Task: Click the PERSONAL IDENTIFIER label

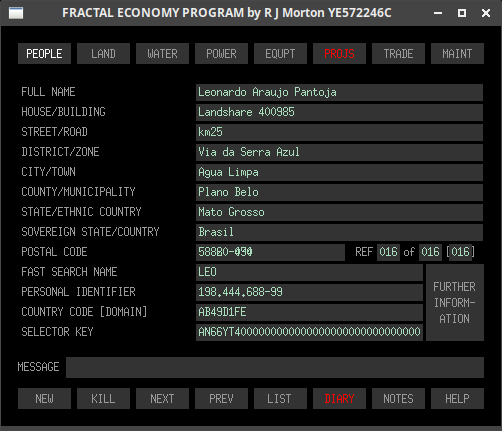Action: point(78,292)
